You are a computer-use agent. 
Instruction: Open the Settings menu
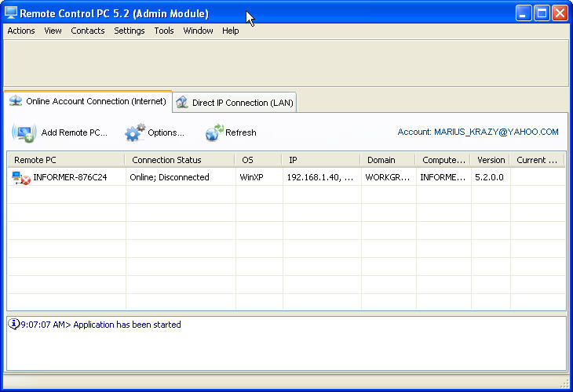[130, 31]
